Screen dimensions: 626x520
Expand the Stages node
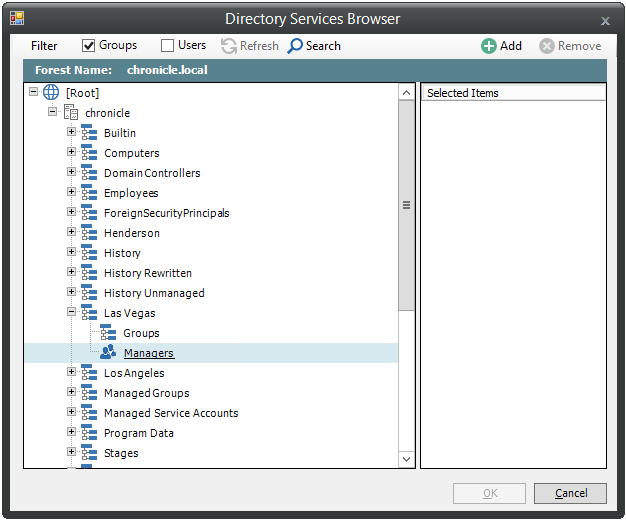coord(71,451)
